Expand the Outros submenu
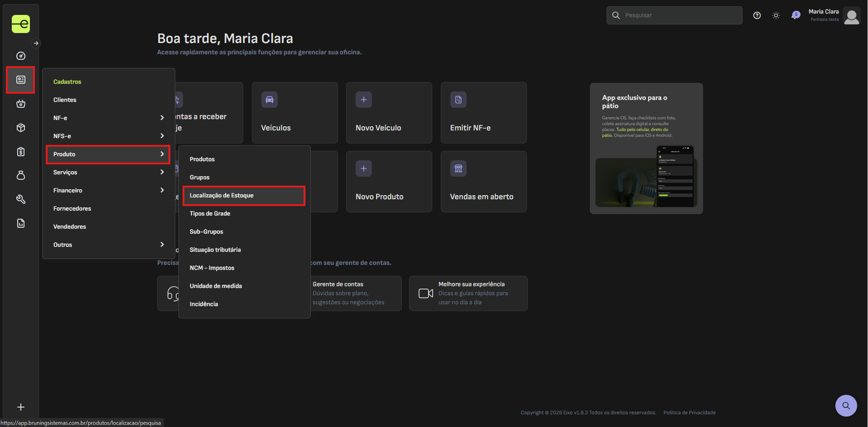Viewport: 868px width, 427px height. (x=109, y=245)
